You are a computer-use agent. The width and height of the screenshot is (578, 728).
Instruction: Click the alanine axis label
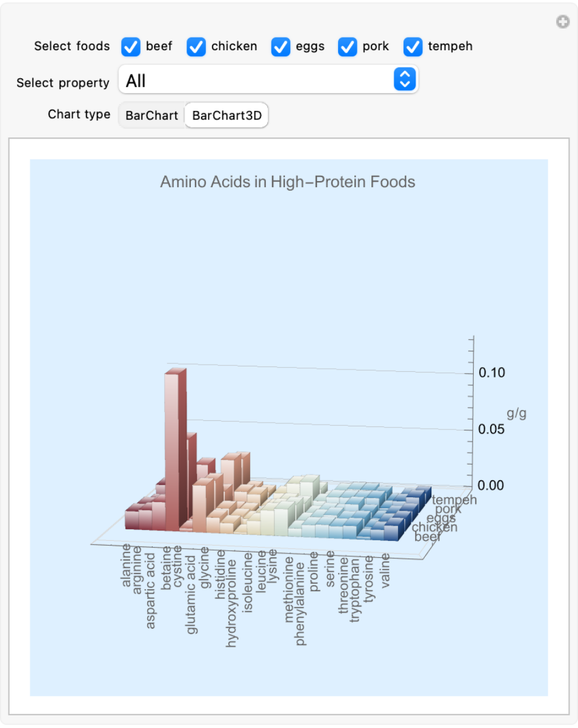click(126, 565)
